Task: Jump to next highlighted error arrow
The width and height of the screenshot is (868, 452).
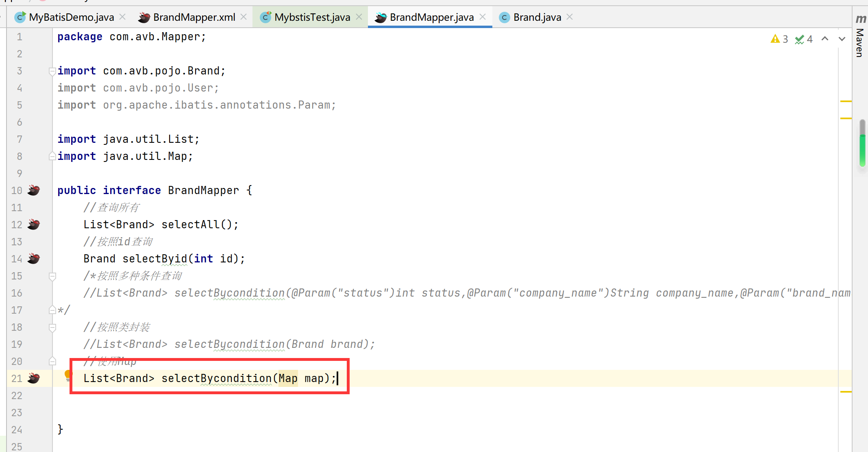Action: pos(842,39)
